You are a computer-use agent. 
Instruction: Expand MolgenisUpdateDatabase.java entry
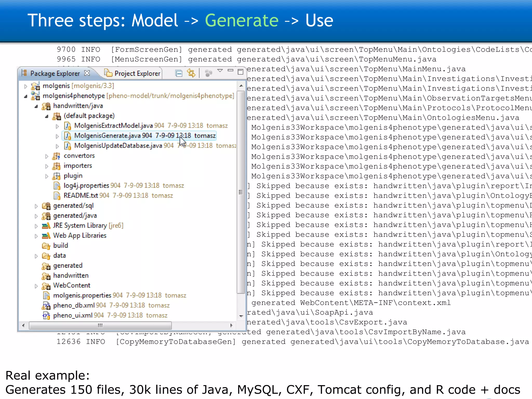pyautogui.click(x=57, y=146)
